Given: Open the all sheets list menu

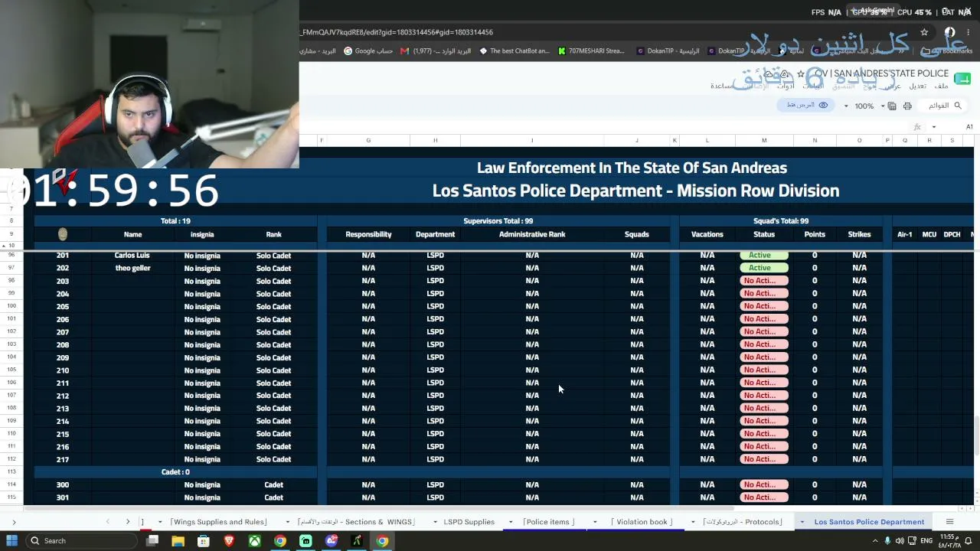Looking at the screenshot, I should point(949,522).
